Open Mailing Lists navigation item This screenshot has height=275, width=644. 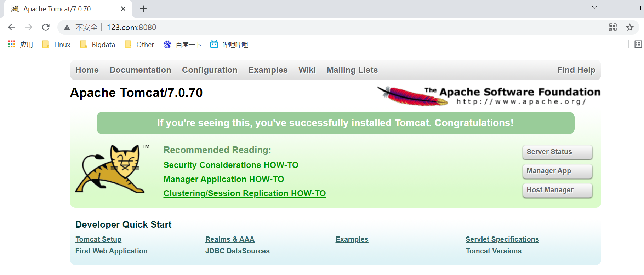tap(352, 70)
